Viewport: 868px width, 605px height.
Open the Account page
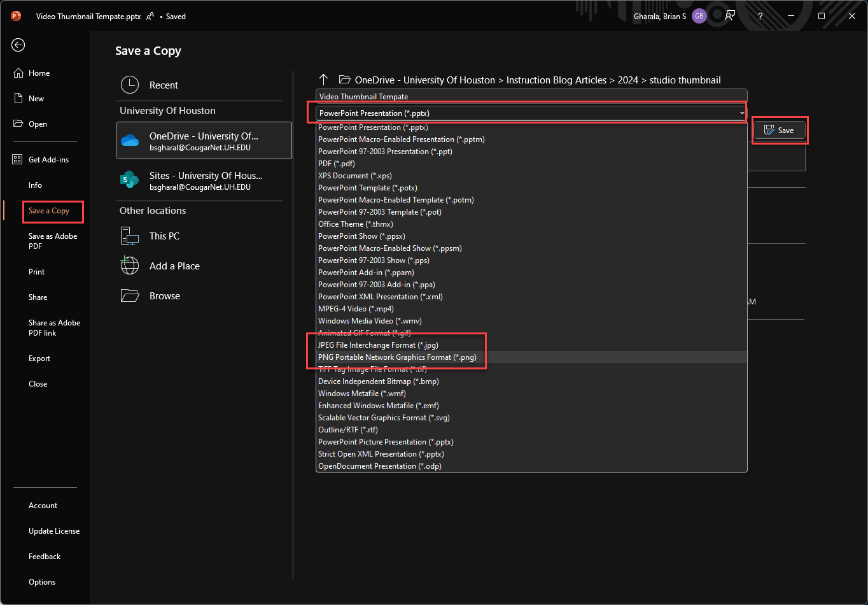click(43, 506)
